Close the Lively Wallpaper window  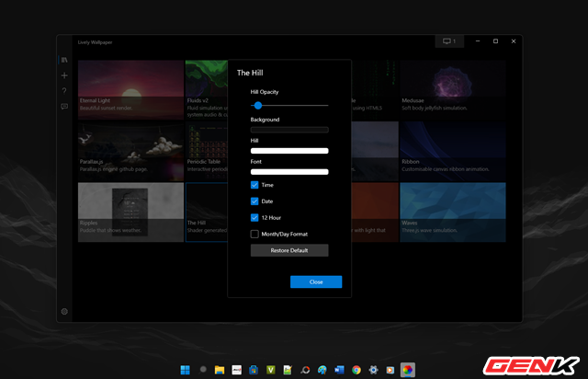coord(514,41)
